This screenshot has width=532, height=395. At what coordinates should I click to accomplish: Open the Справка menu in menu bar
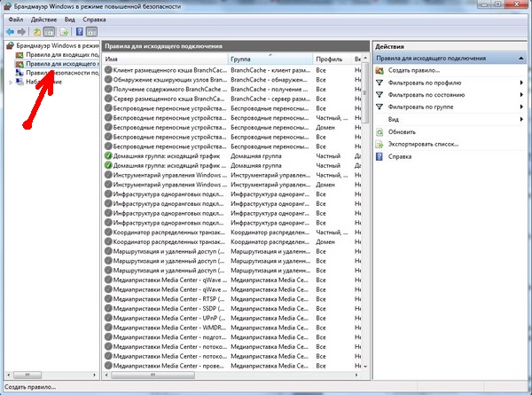coord(94,20)
